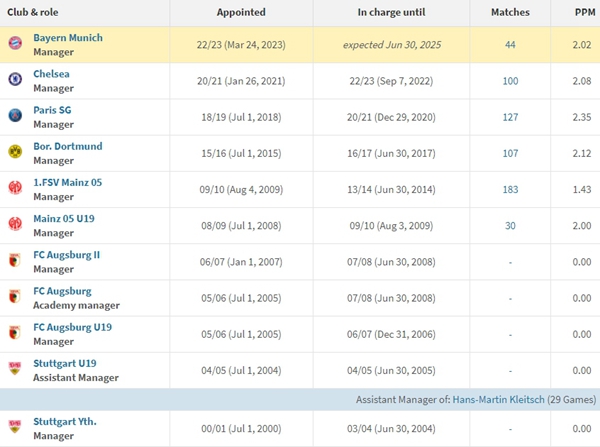Click the 183 matches link for Mainz 05
The height and width of the screenshot is (447, 600).
coord(510,189)
